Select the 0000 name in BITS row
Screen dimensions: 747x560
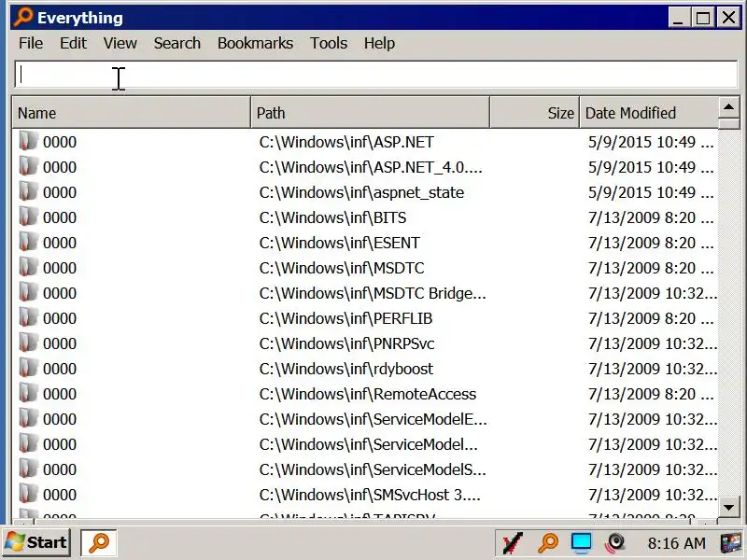[60, 217]
